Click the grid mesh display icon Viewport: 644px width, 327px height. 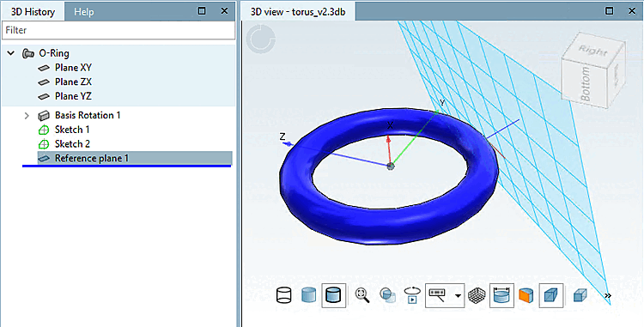pos(477,295)
